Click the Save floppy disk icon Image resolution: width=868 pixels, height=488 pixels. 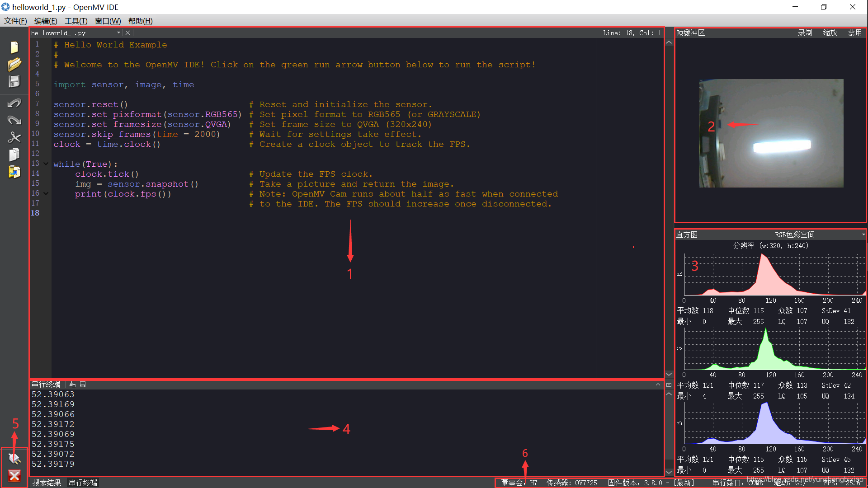click(x=14, y=82)
